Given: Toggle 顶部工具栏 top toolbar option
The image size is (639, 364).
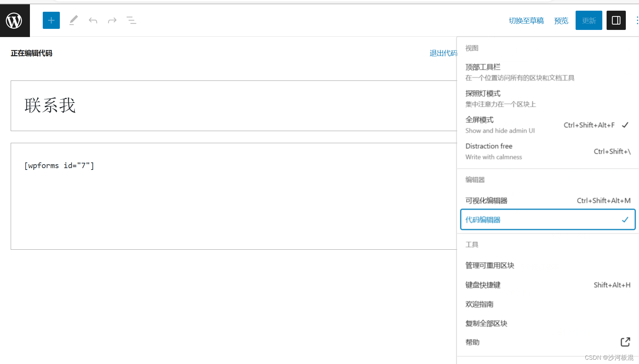Looking at the screenshot, I should tap(548, 72).
